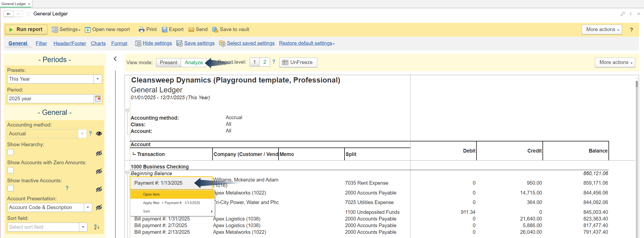Click the favorite star next to General Ledger
Image resolution: width=644 pixels, height=238 pixels.
coord(29,14)
